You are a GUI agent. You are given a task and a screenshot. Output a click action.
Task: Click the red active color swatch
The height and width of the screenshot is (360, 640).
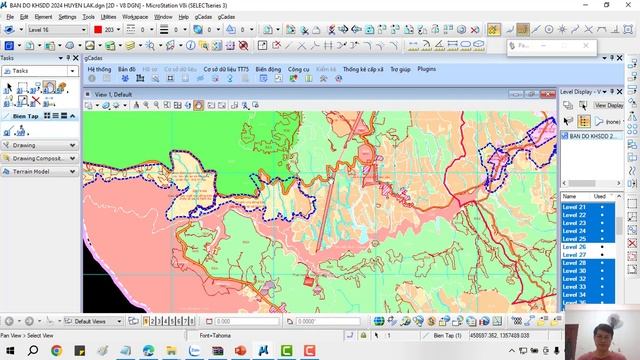pyautogui.click(x=98, y=29)
